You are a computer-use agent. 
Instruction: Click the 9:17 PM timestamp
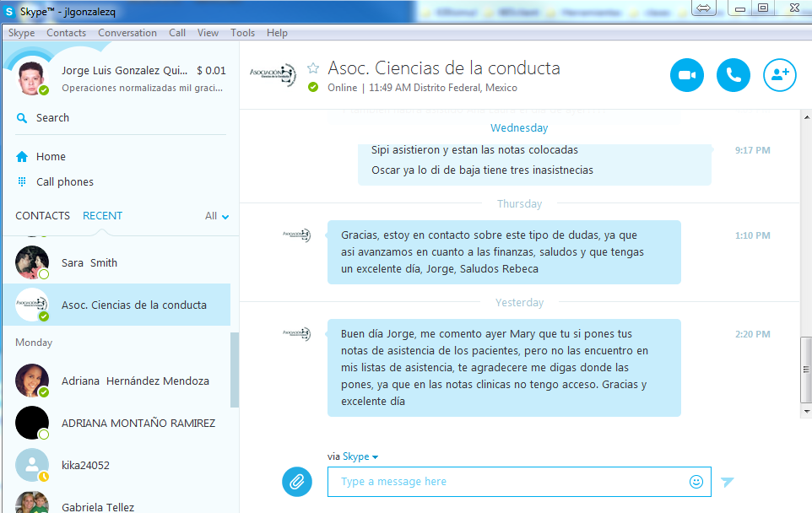point(752,150)
